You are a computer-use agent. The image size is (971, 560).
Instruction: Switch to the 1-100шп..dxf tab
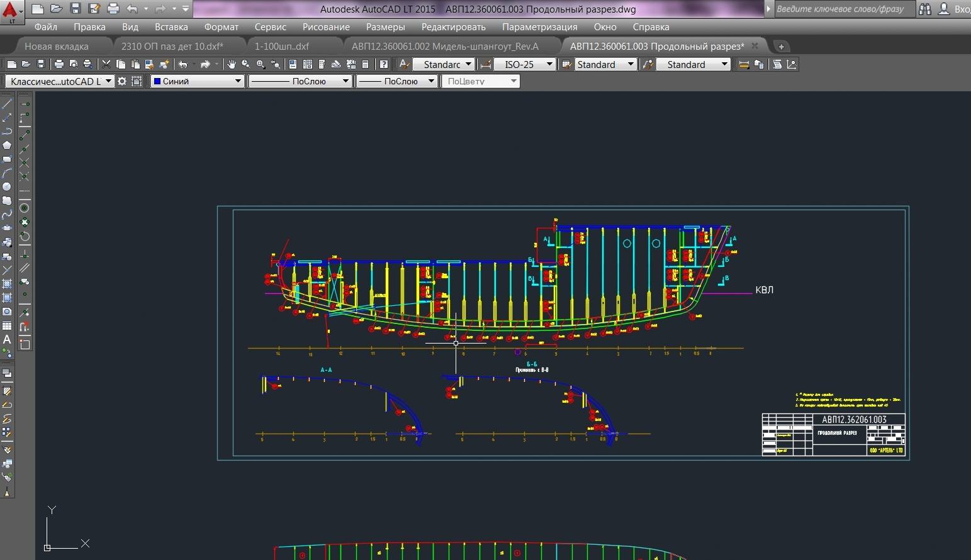(x=282, y=46)
